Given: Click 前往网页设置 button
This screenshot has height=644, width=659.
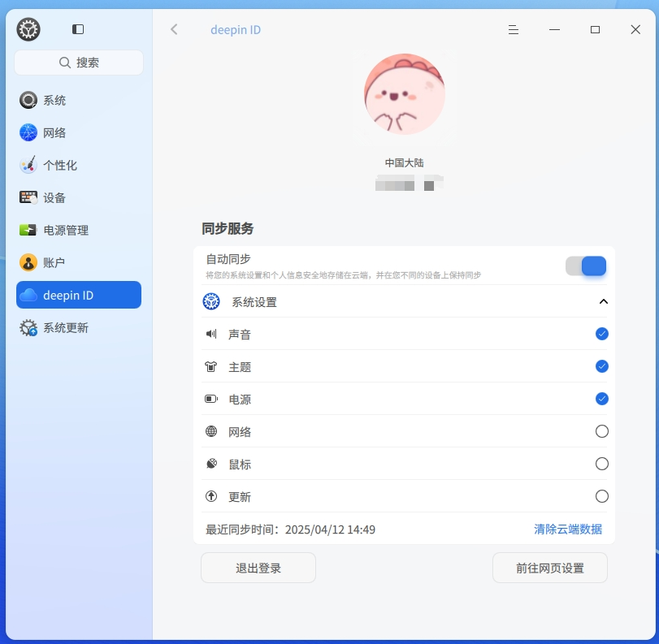Looking at the screenshot, I should [550, 568].
